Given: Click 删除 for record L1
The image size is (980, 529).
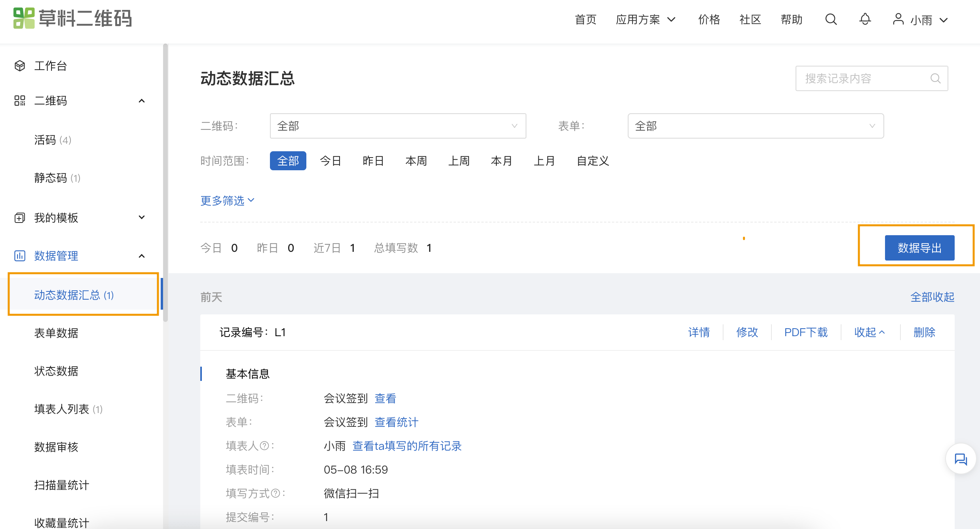Looking at the screenshot, I should (x=924, y=332).
